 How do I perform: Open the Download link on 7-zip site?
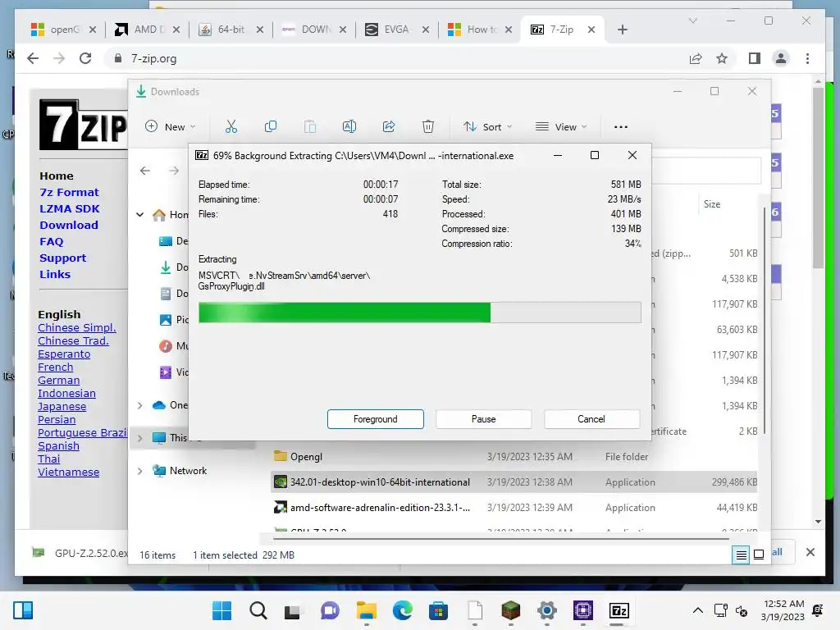tap(69, 226)
